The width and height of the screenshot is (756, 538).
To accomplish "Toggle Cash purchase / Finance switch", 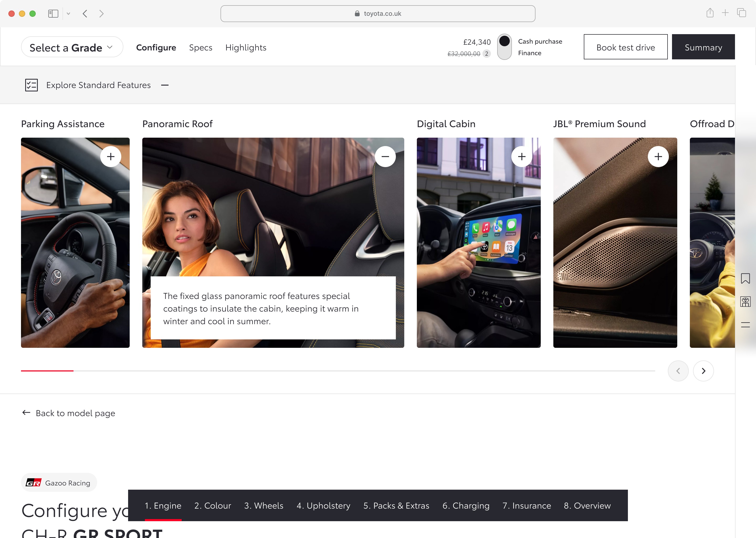I will [x=504, y=47].
